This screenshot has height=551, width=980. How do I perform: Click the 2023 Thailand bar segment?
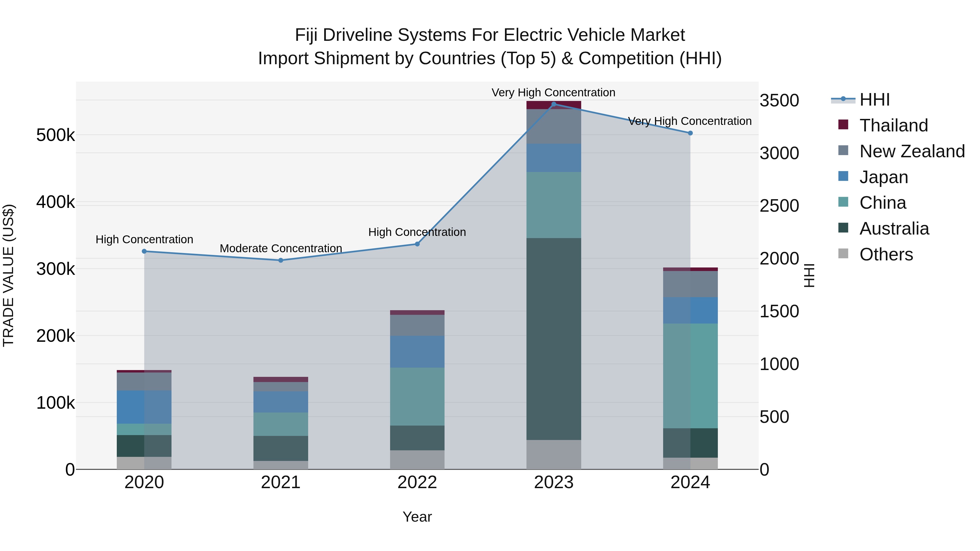554,105
